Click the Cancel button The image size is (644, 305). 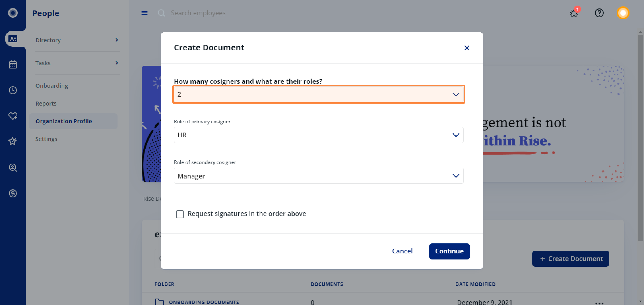tap(402, 251)
